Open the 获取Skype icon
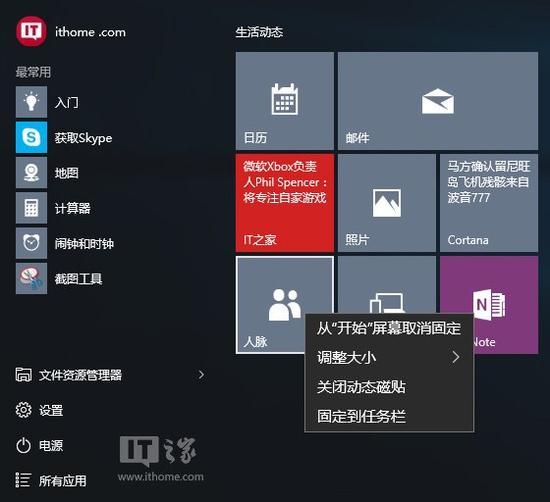The height and width of the screenshot is (502, 550). [x=31, y=137]
